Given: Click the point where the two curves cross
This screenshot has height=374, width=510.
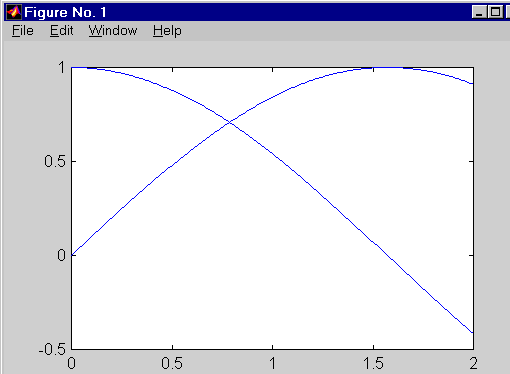Looking at the screenshot, I should [x=230, y=123].
